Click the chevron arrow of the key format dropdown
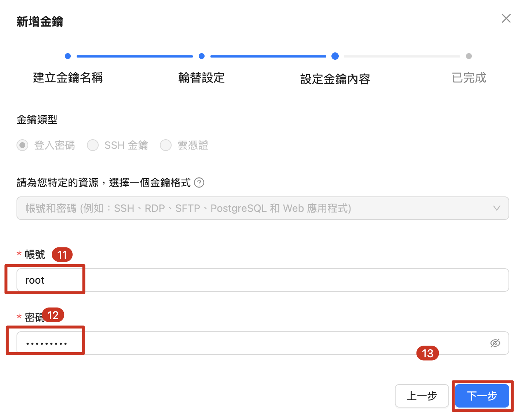 pos(496,208)
